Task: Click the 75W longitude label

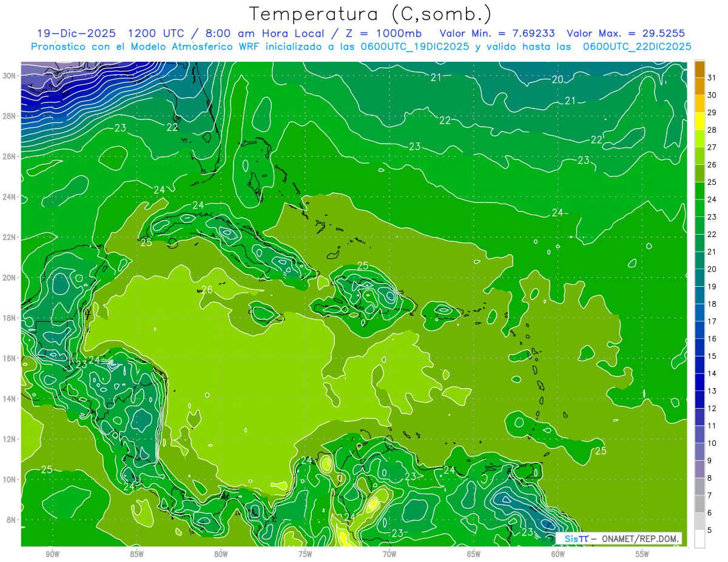Action: tap(305, 554)
